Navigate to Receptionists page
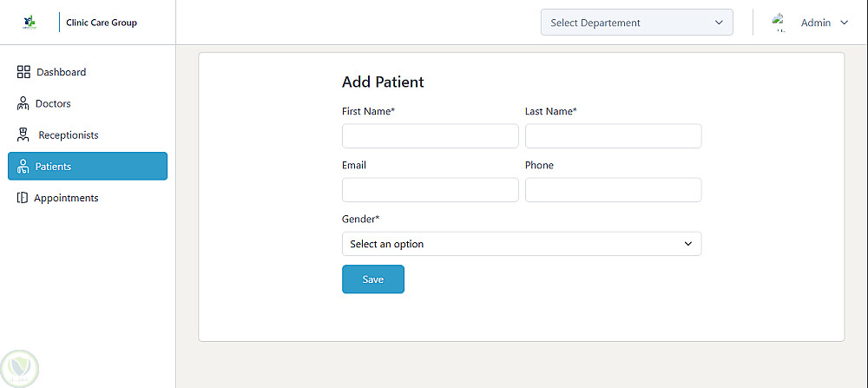The image size is (868, 388). click(69, 135)
